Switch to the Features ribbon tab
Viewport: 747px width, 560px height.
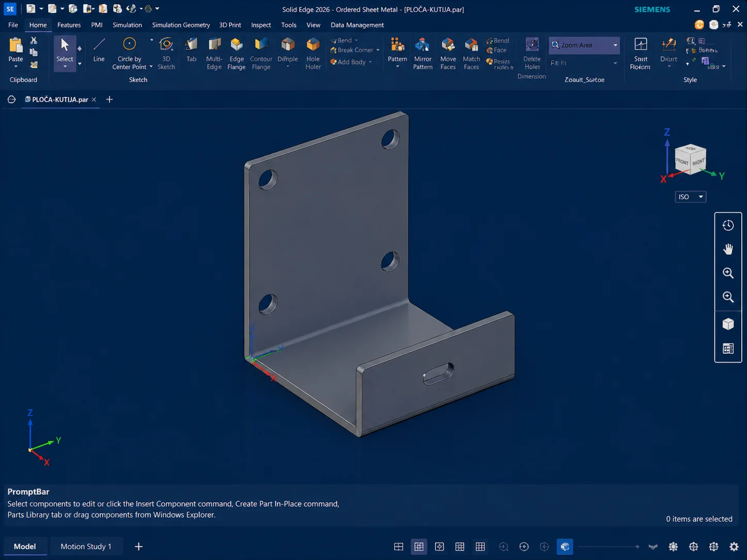(x=69, y=25)
